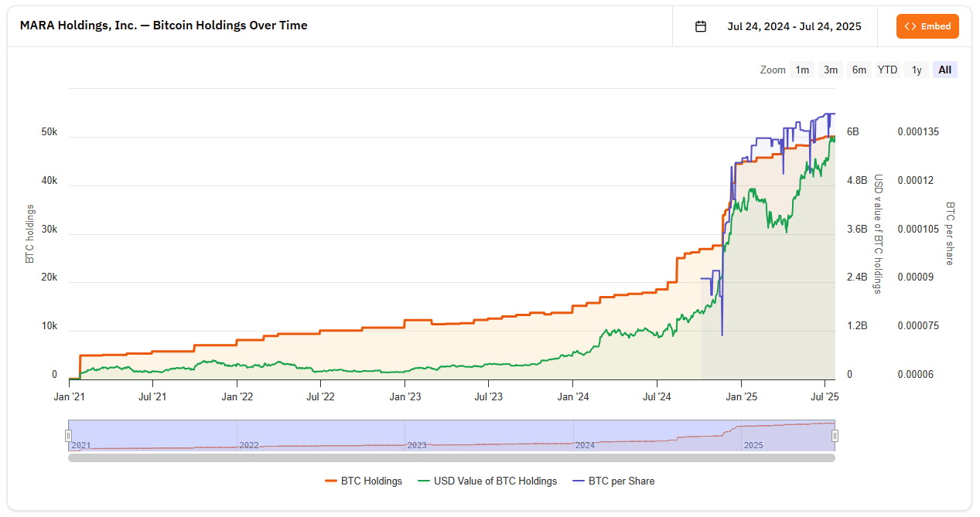This screenshot has width=980, height=517.
Task: Select the 6m zoom range
Action: 859,70
